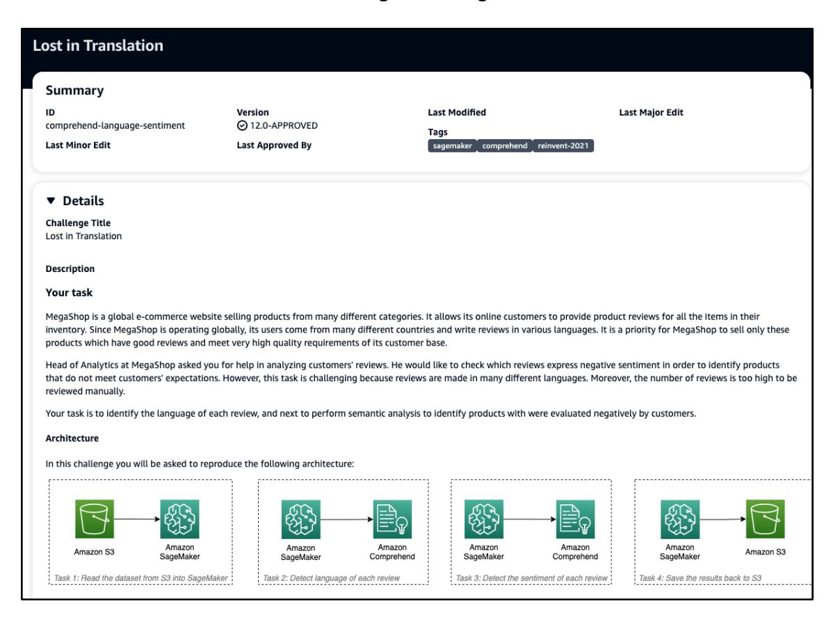The height and width of the screenshot is (633, 840).
Task: Click the SageMaker icon in the Task 2 diagram
Action: click(300, 518)
